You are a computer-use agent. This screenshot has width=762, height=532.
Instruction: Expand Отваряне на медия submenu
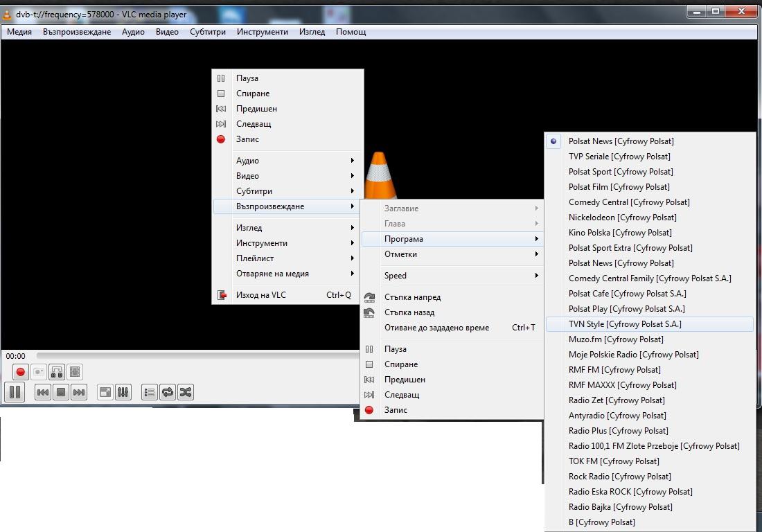tap(287, 274)
